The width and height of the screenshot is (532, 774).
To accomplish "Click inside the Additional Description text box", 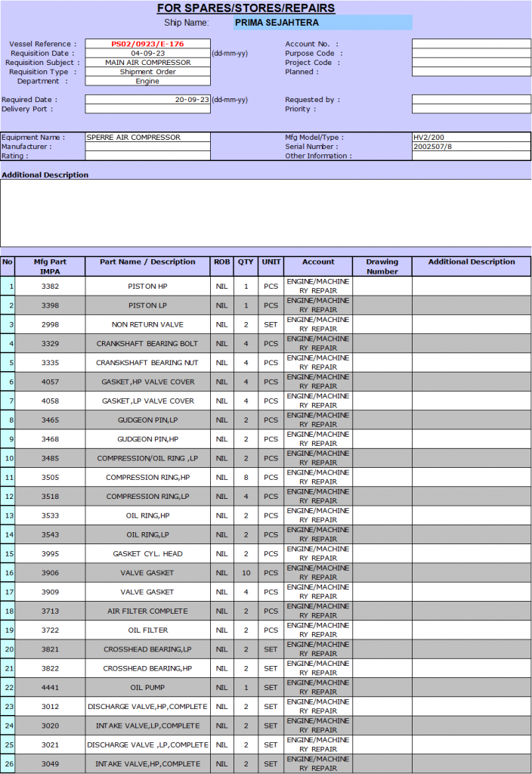I will pyautogui.click(x=265, y=213).
